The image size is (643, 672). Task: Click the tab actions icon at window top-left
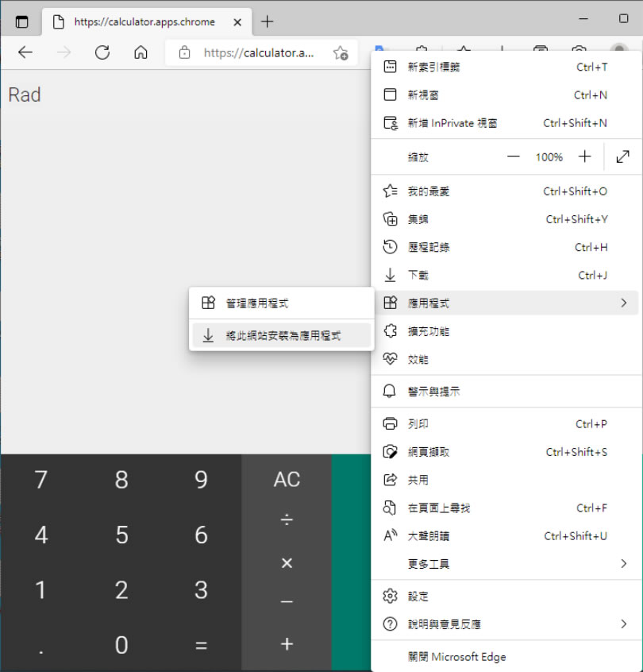tap(22, 21)
